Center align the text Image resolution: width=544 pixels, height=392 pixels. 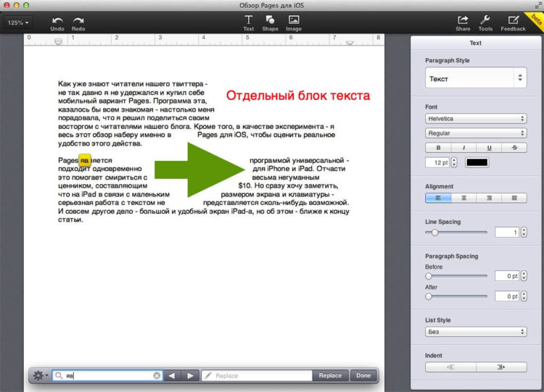(464, 198)
